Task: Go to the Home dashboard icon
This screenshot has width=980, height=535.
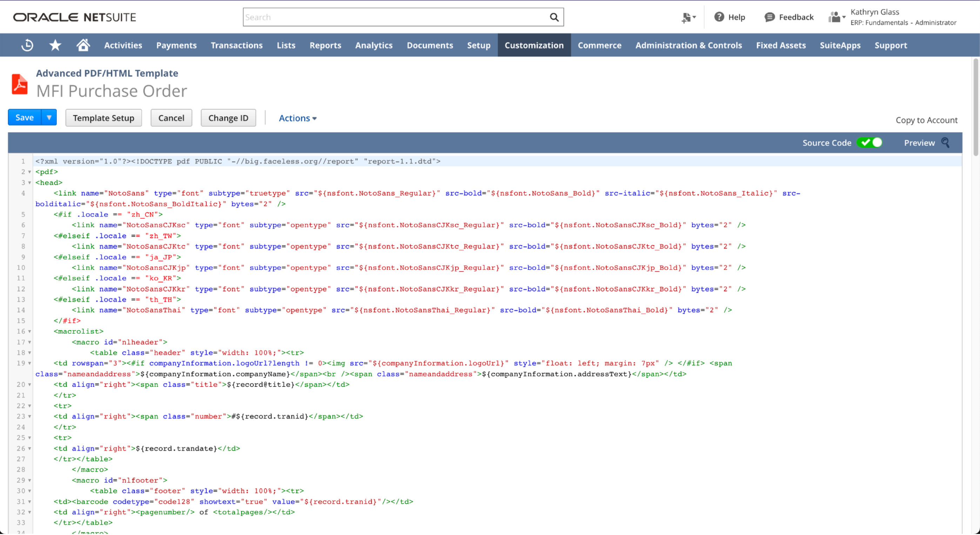Action: 83,45
